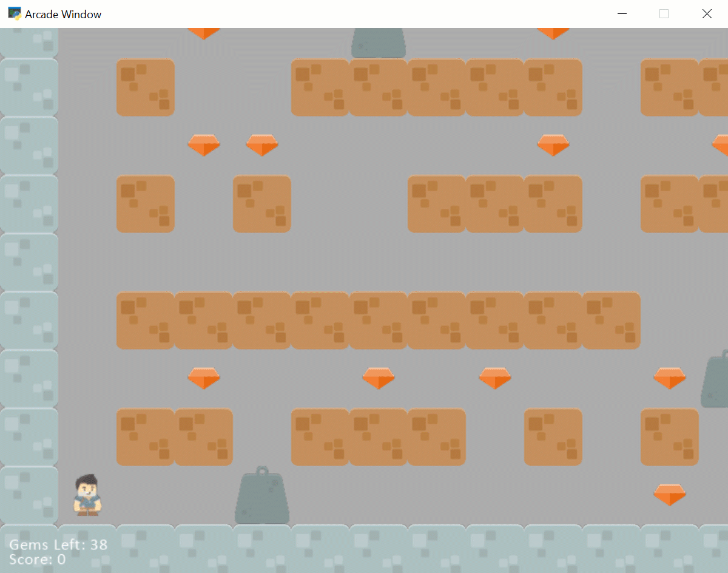Image resolution: width=728 pixels, height=573 pixels.
Task: Click the Arcade Window app icon in title bar
Action: pyautogui.click(x=14, y=13)
